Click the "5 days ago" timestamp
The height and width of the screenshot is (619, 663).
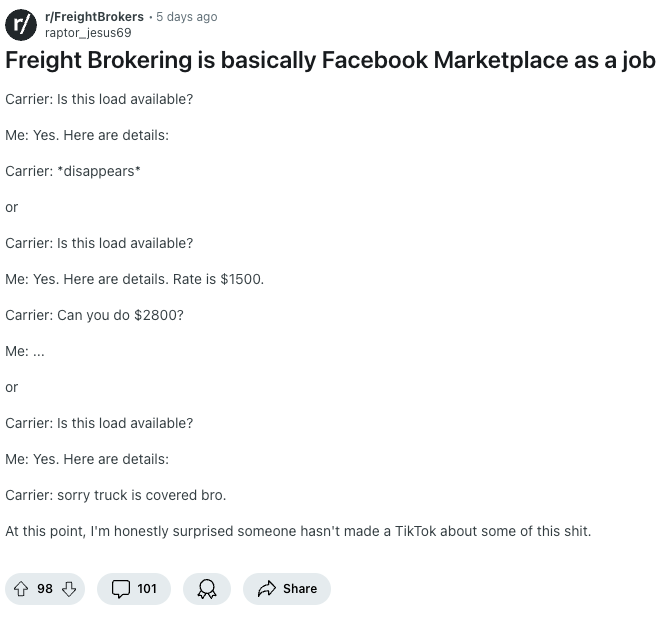coord(187,17)
